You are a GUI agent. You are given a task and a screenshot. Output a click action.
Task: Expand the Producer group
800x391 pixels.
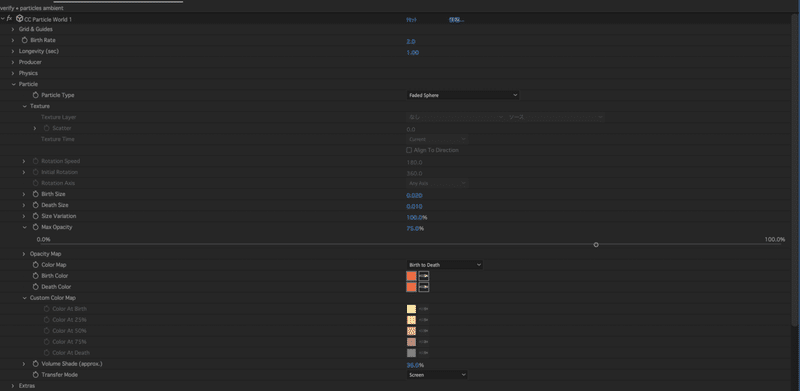(13, 62)
